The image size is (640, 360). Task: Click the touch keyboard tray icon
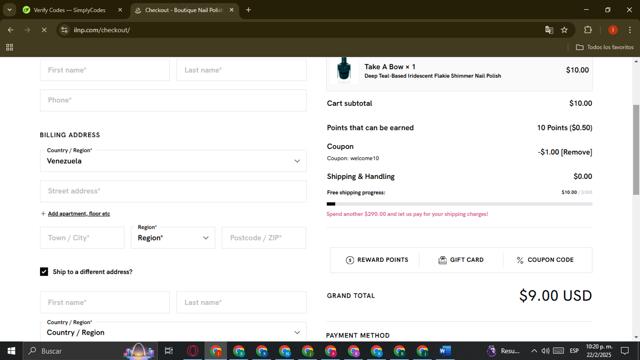[x=558, y=351]
